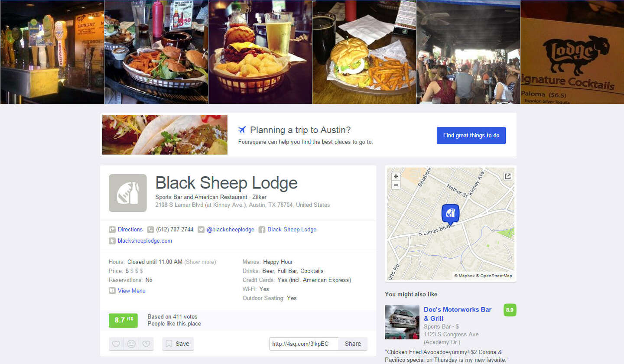The width and height of the screenshot is (624, 364).
Task: Click the heart like icon
Action: tap(116, 344)
